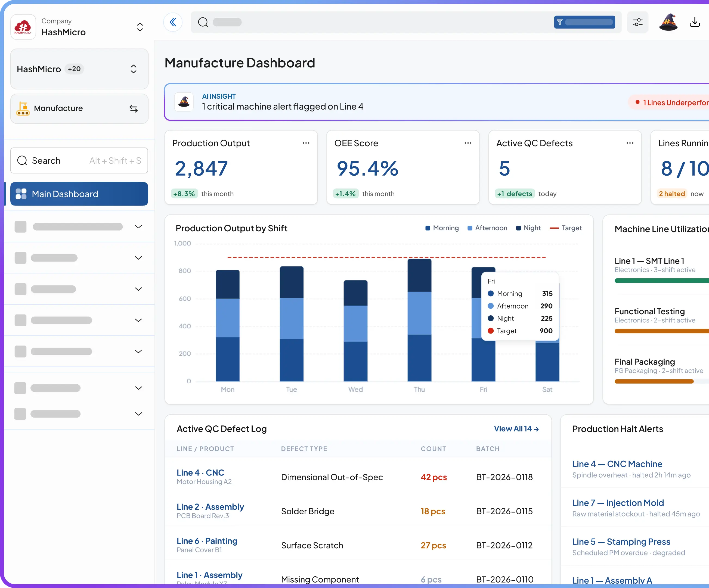Toggle Night series in chart legend
The height and width of the screenshot is (588, 709).
point(528,228)
